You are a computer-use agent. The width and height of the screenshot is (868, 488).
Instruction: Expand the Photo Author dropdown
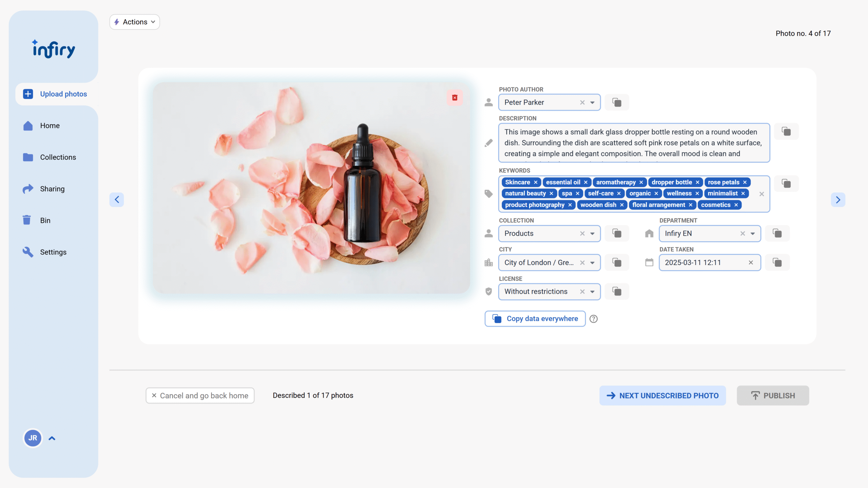click(592, 102)
